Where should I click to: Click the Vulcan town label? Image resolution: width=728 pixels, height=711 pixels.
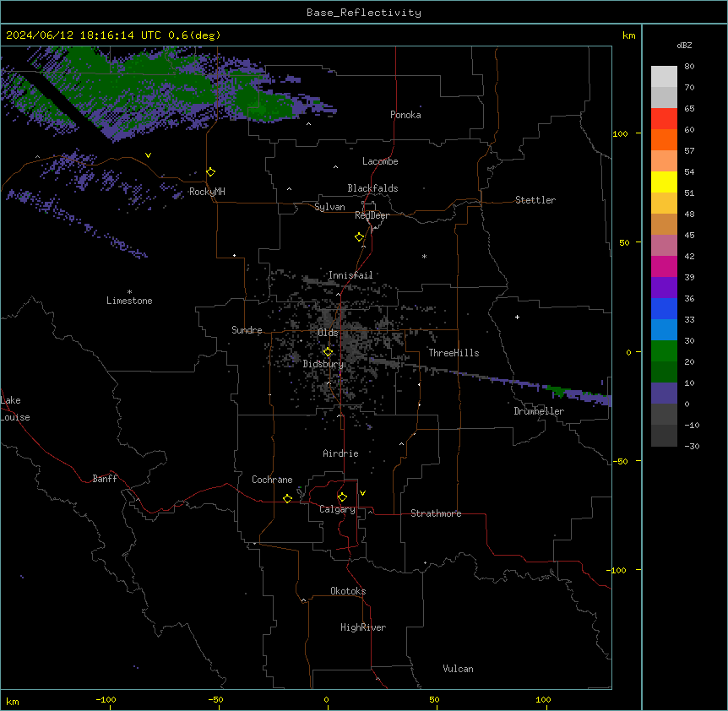459,669
